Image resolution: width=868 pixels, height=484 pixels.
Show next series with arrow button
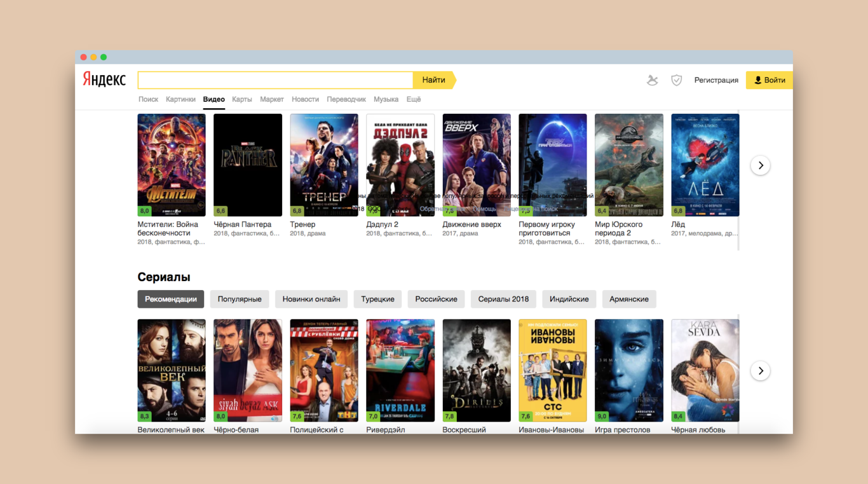[761, 371]
